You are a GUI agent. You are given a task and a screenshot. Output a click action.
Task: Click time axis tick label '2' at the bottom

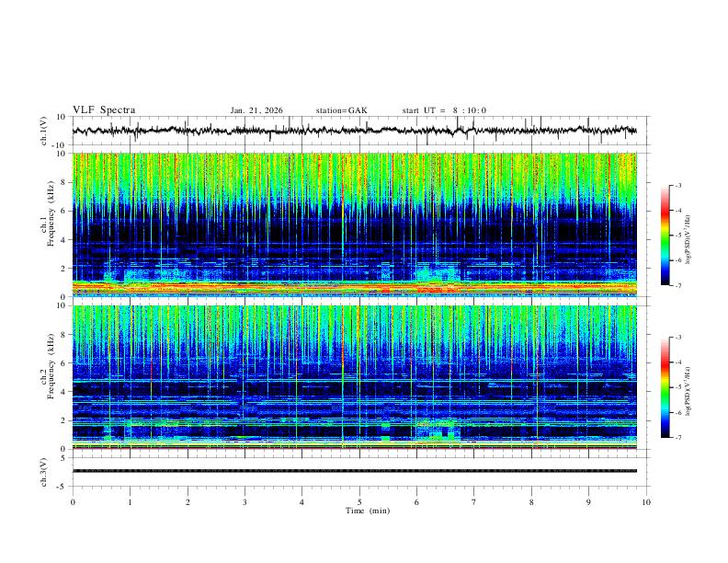coord(188,502)
